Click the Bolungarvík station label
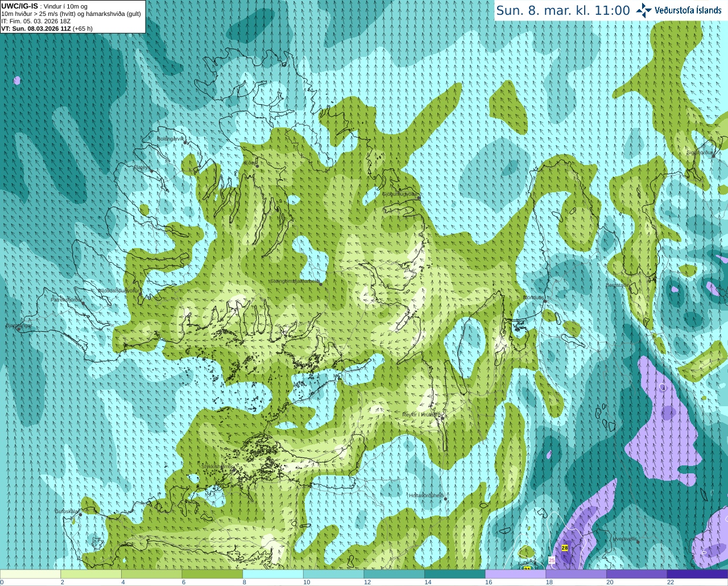 coord(169,138)
